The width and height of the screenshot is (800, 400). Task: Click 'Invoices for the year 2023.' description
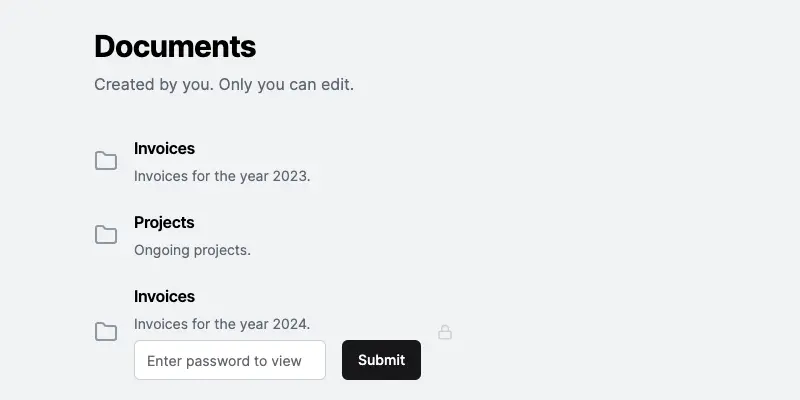tap(222, 176)
